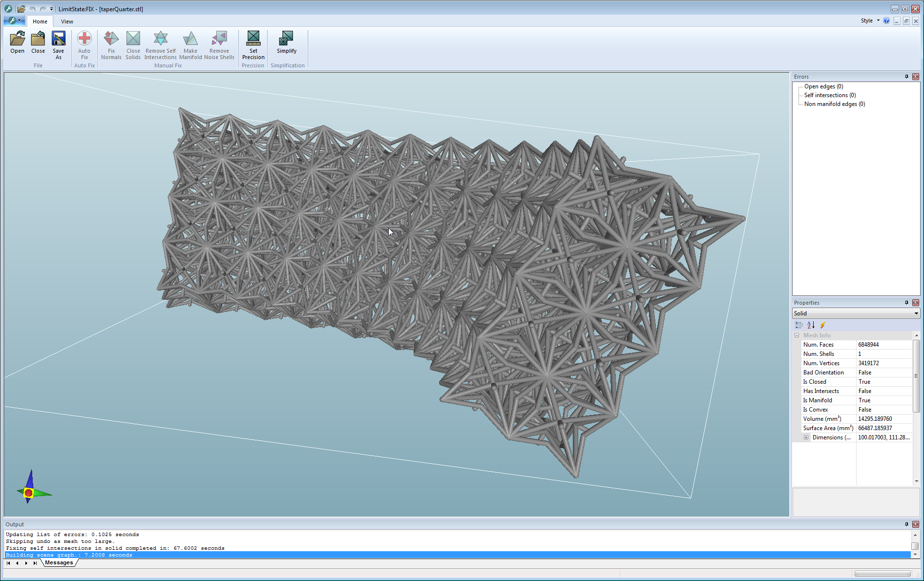Screen dimensions: 924x581
Task: Switch to the View ribbon tab
Action: coord(67,21)
